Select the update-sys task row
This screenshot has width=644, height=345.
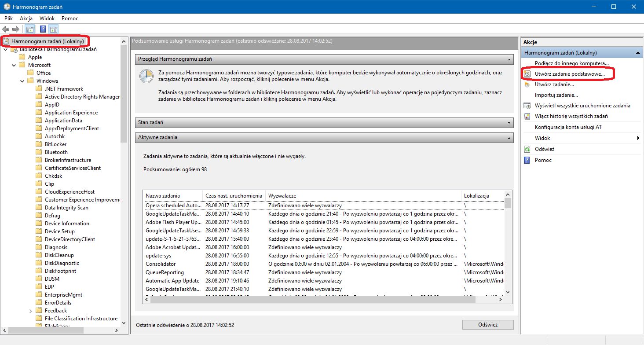pos(323,256)
